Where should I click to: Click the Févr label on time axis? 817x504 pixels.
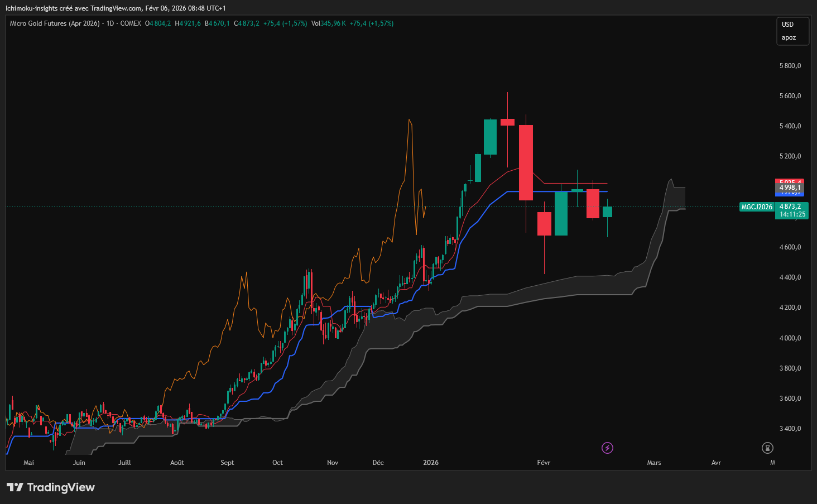click(x=544, y=463)
